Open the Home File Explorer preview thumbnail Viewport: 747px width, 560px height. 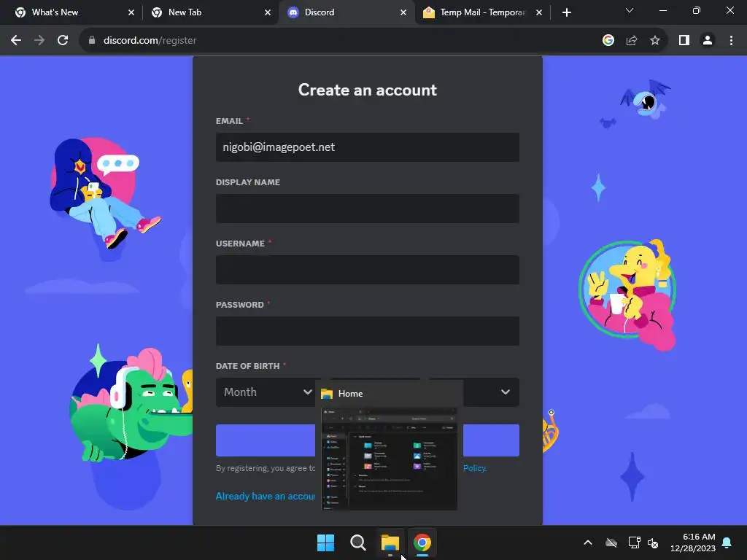coord(390,459)
